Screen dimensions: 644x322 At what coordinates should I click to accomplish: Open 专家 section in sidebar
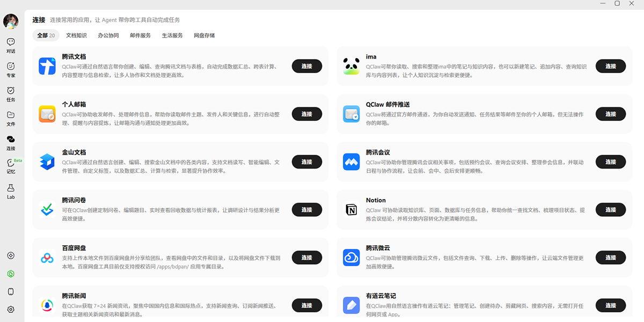pos(11,70)
